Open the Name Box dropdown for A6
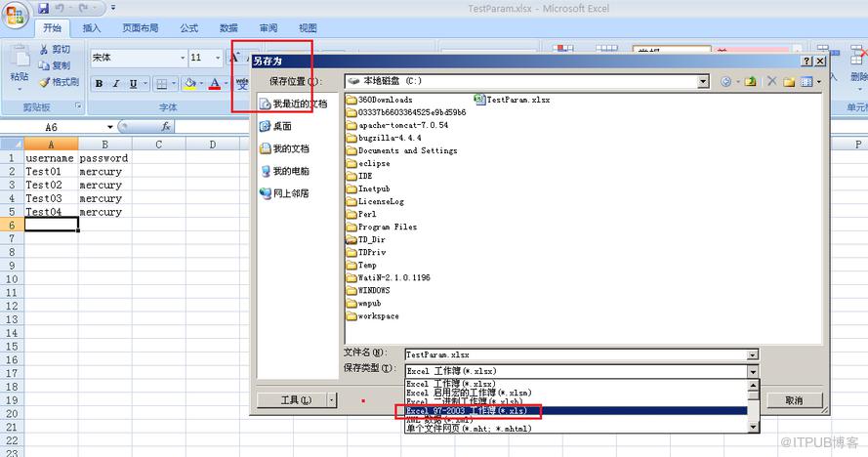The image size is (868, 457). coord(110,127)
